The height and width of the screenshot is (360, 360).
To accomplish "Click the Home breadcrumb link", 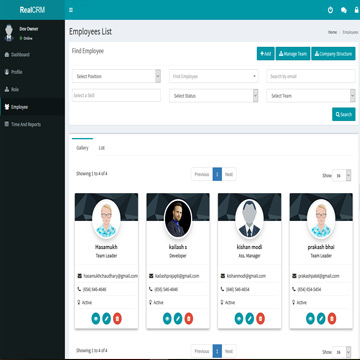I will pyautogui.click(x=332, y=32).
